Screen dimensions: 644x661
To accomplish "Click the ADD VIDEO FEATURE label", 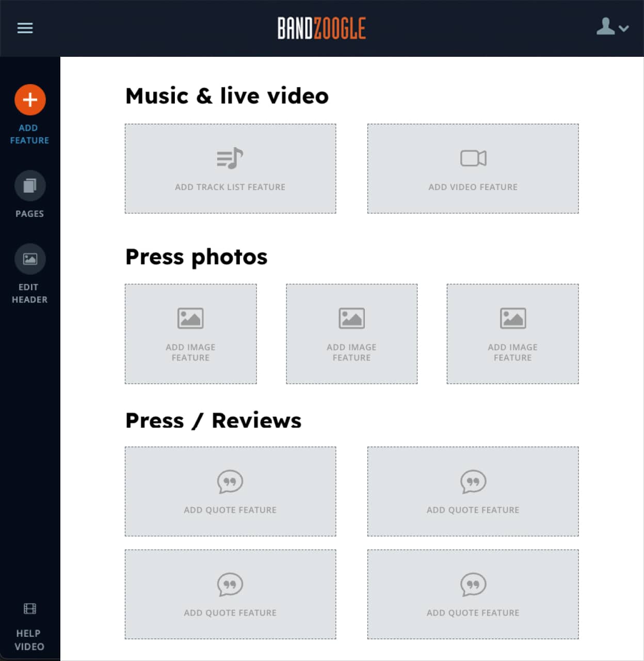I will (473, 187).
